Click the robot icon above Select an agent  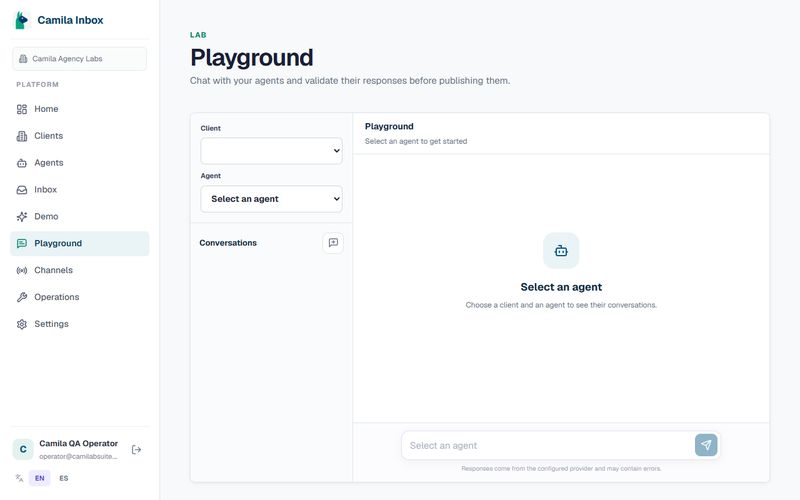[x=561, y=251]
